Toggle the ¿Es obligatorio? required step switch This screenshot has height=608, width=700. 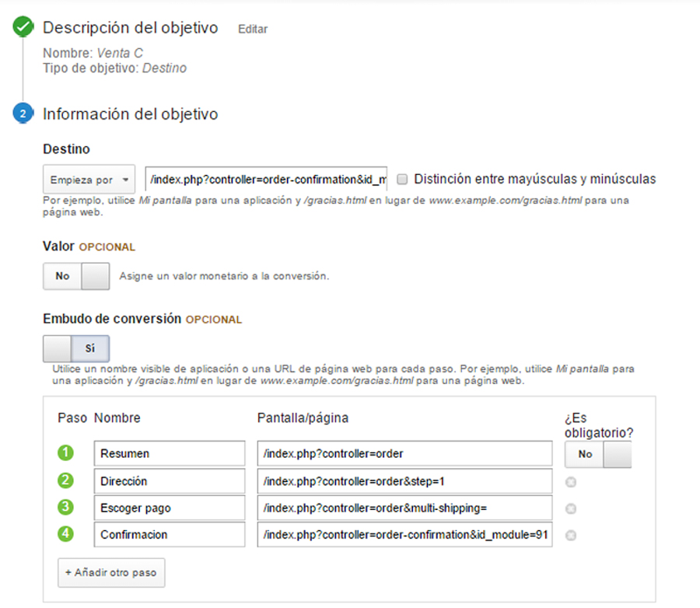tap(597, 454)
